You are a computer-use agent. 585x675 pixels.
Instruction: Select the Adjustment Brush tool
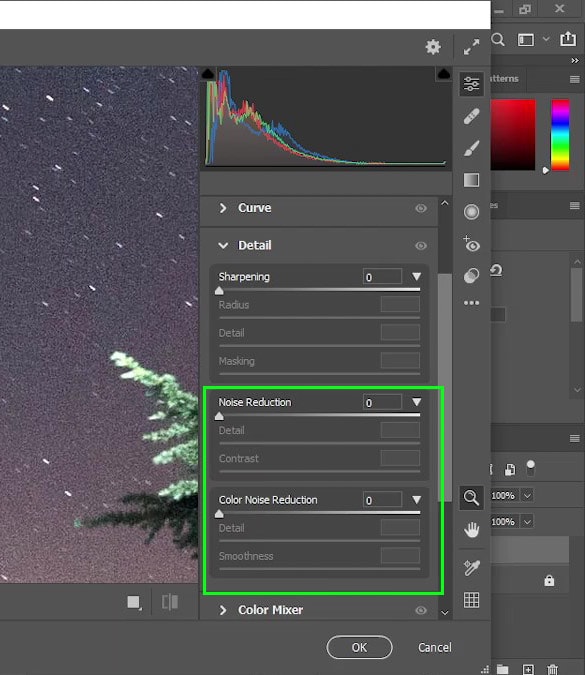click(x=471, y=149)
